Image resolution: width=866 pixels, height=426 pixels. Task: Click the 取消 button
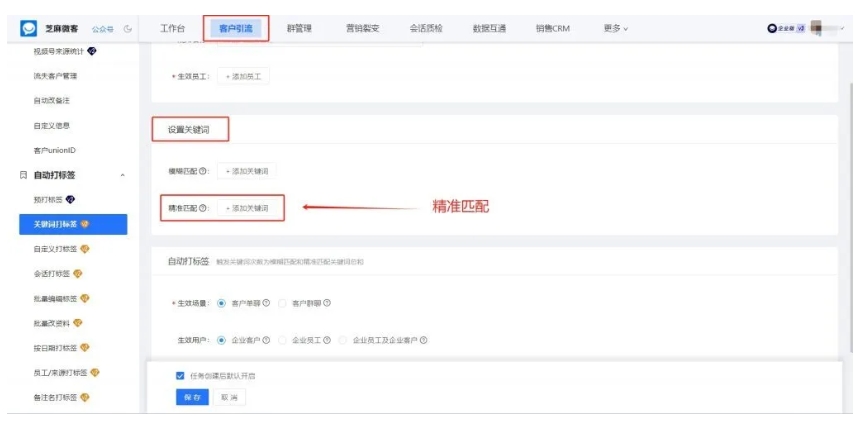coord(229,397)
